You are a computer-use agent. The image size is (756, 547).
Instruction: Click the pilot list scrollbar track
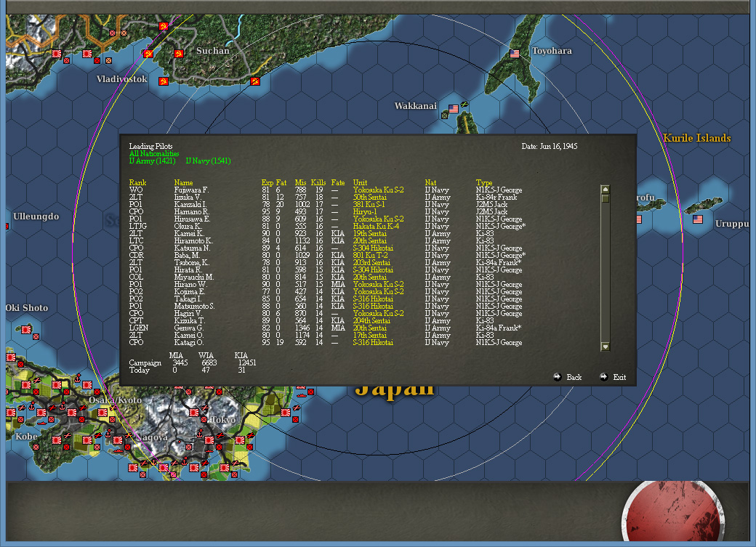[x=606, y=272]
